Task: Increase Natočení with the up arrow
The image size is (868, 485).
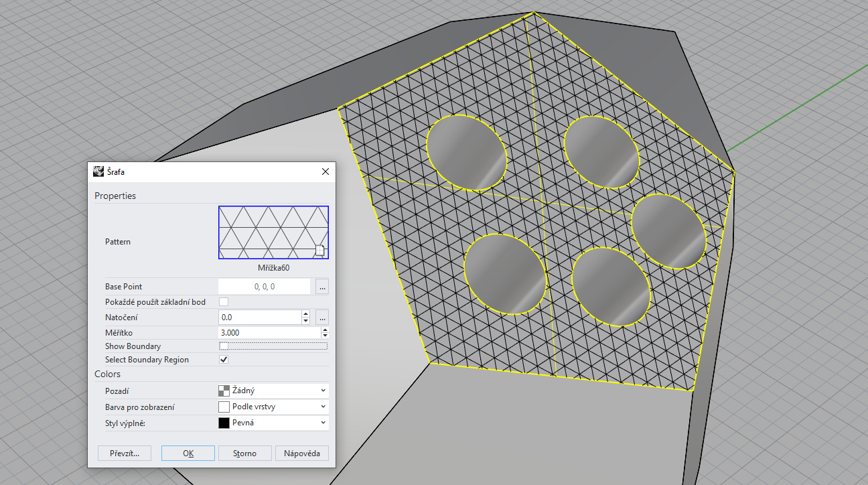Action: click(306, 314)
